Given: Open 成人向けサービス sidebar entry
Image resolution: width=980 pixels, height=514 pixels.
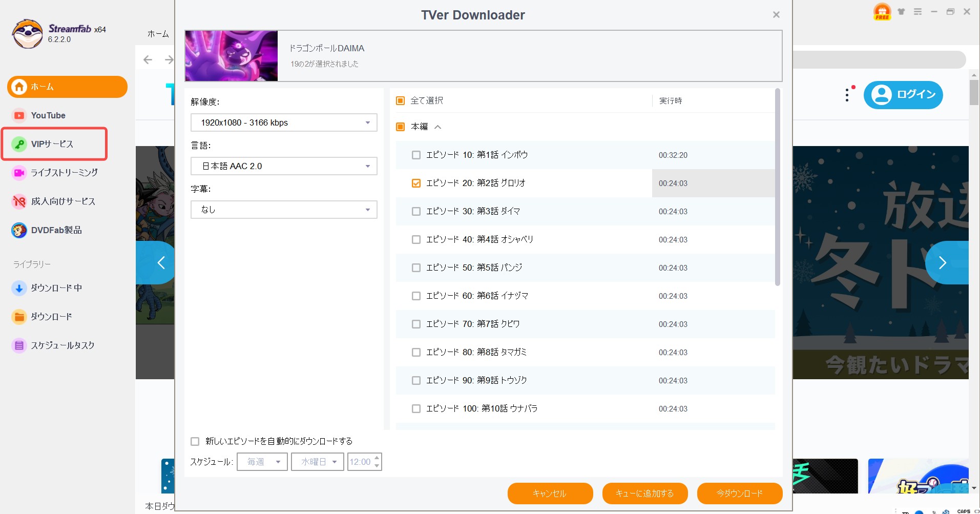Looking at the screenshot, I should [x=63, y=201].
